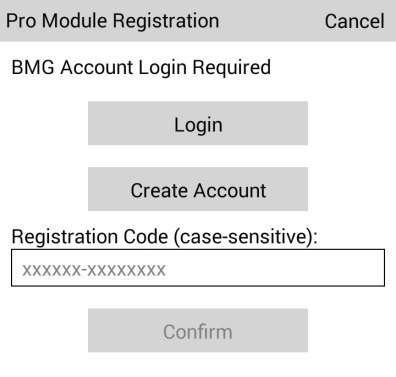Screen dimensions: 396x377
Task: Click the BMG Account Login Required message
Action: coord(141,68)
